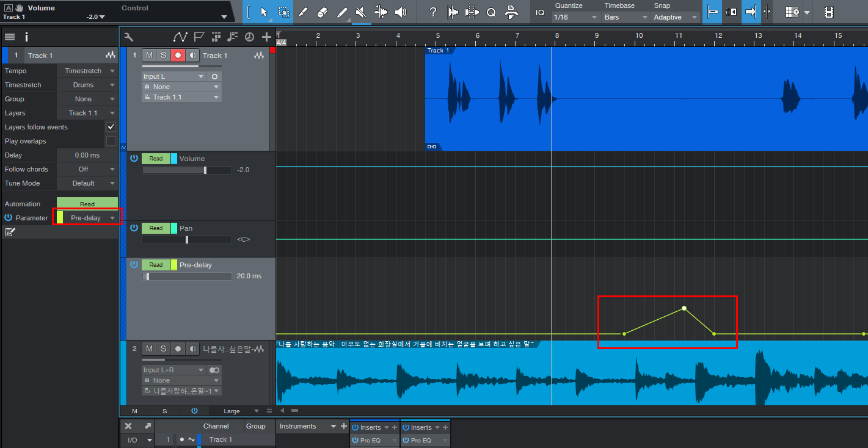Toggle cursor follows edit position
The height and width of the screenshot is (448, 868).
767,12
